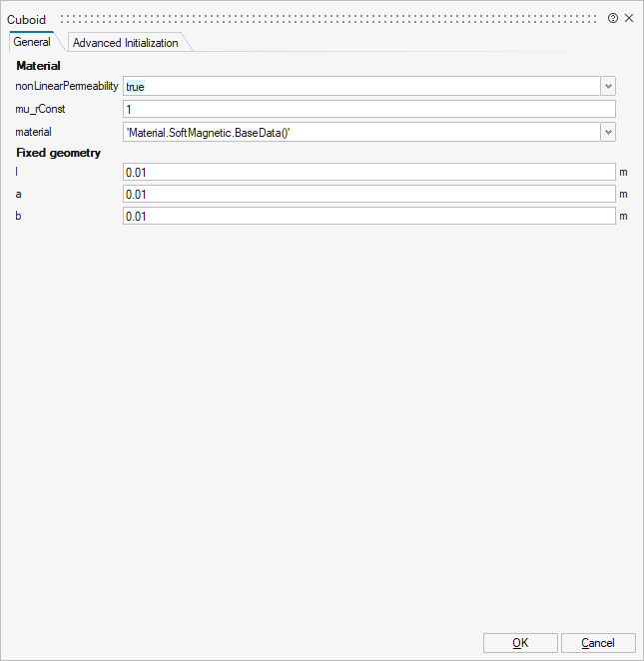644x661 pixels.
Task: Open the help icon in title bar
Action: [x=613, y=18]
